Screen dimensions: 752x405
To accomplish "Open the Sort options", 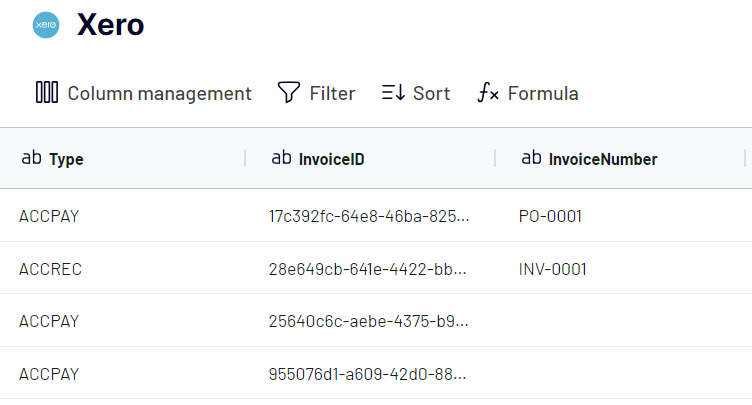I will (416, 93).
